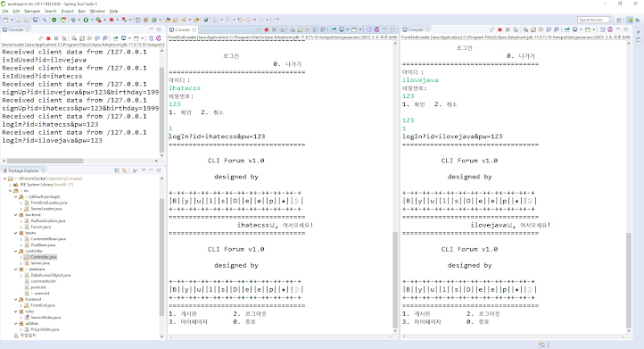The image size is (644, 349).
Task: Click Remove Launch X in right console toolbar
Action: coord(508,29)
